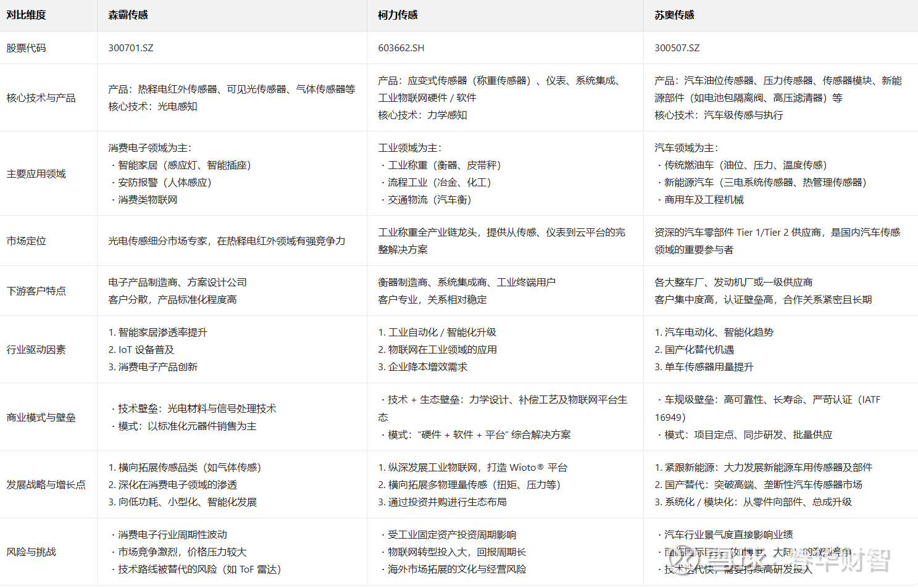Click the item starting "2. 国产替代：突破高端"
Viewport: 918px width, 588px height.
[x=759, y=485]
